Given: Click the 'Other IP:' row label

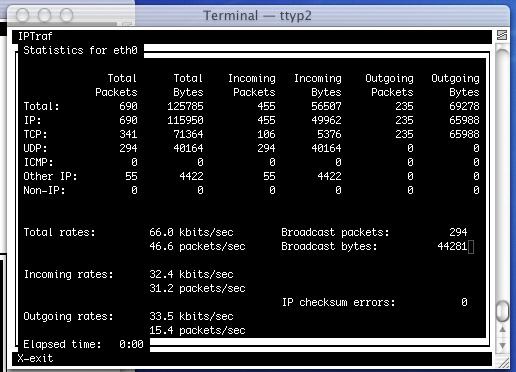Looking at the screenshot, I should coord(50,176).
